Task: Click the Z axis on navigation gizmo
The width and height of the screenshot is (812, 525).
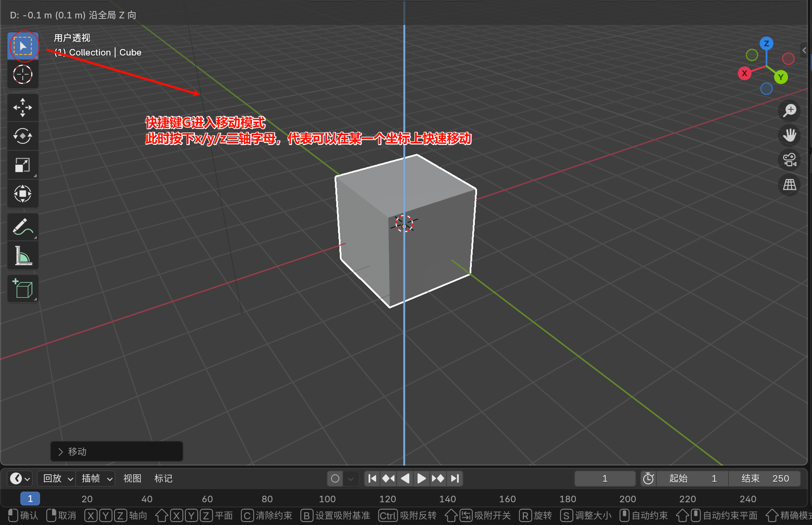Action: 766,43
